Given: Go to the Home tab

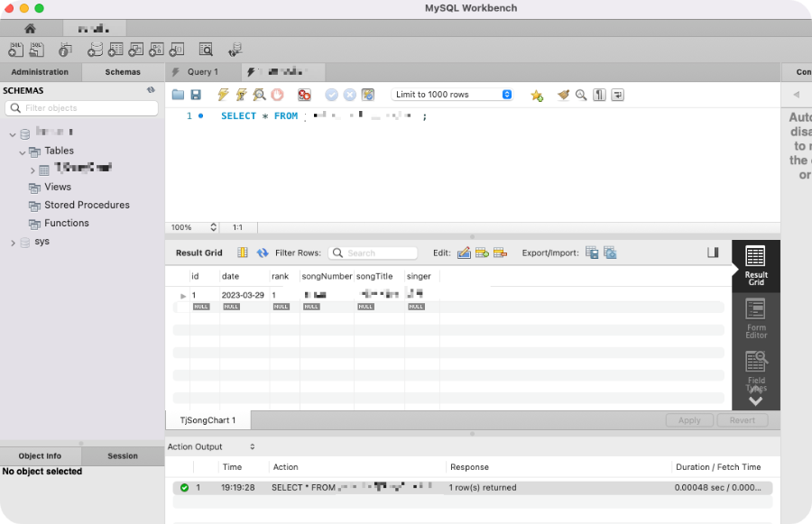Looking at the screenshot, I should pos(30,29).
